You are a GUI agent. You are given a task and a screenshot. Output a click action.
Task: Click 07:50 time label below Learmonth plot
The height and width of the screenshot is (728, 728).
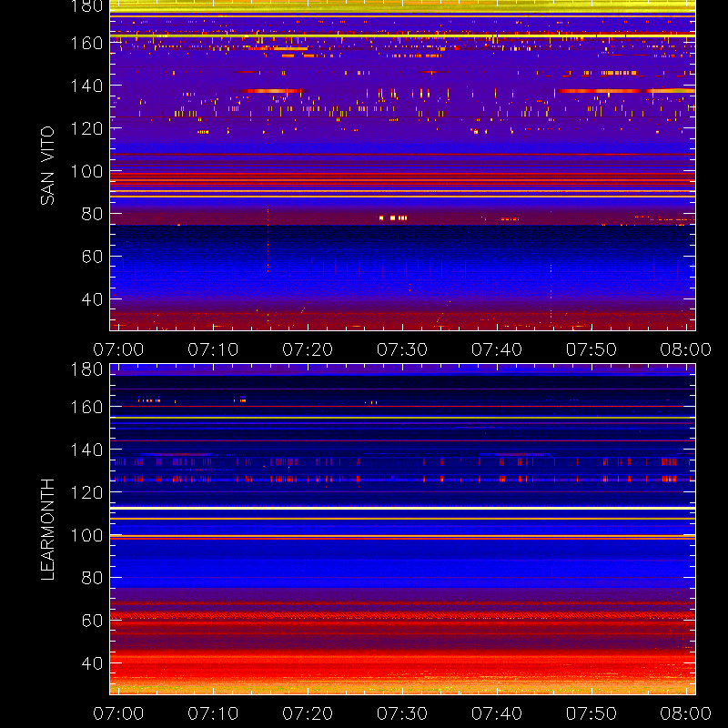pos(591,713)
